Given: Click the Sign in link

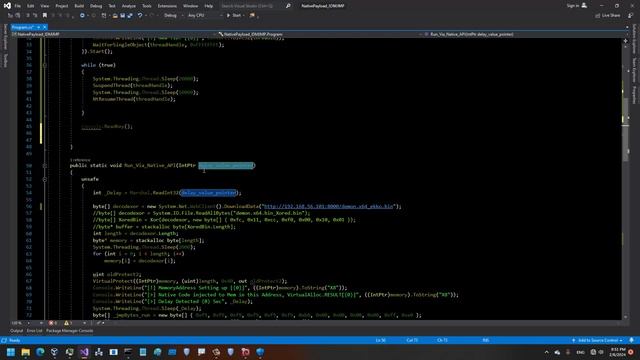Looking at the screenshot, I should point(576,6).
